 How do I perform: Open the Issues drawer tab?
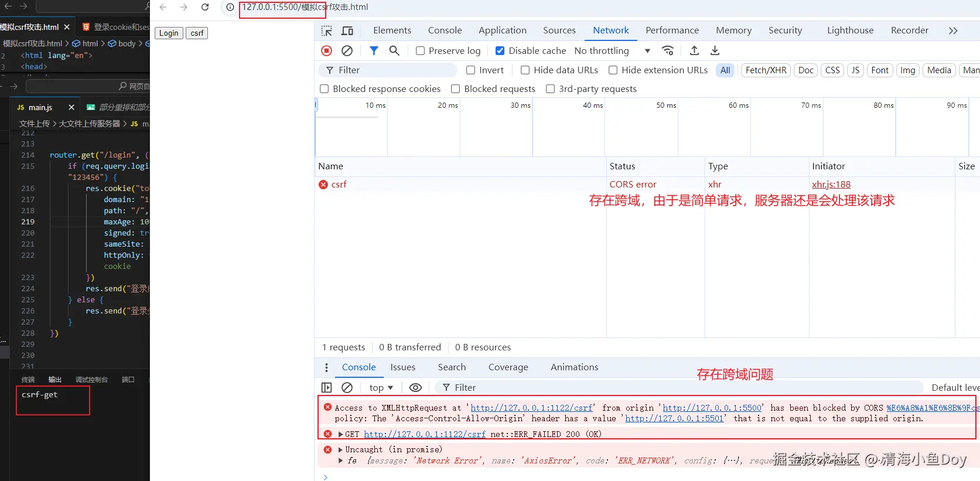click(403, 367)
